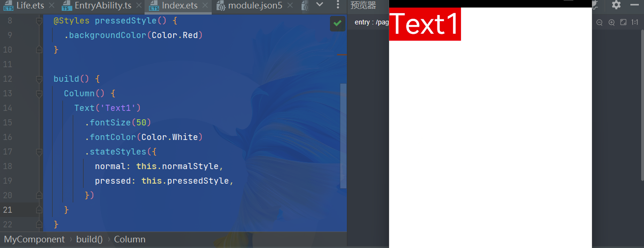644x248 pixels.
Task: Click the TS file icon on the EntryAbility.ts tab
Action: 67,6
